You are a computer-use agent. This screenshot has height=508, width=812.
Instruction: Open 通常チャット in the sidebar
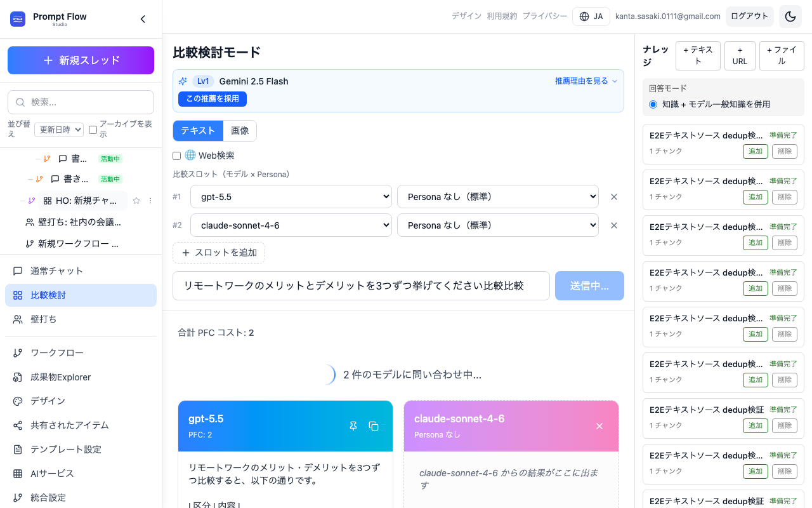click(x=81, y=271)
